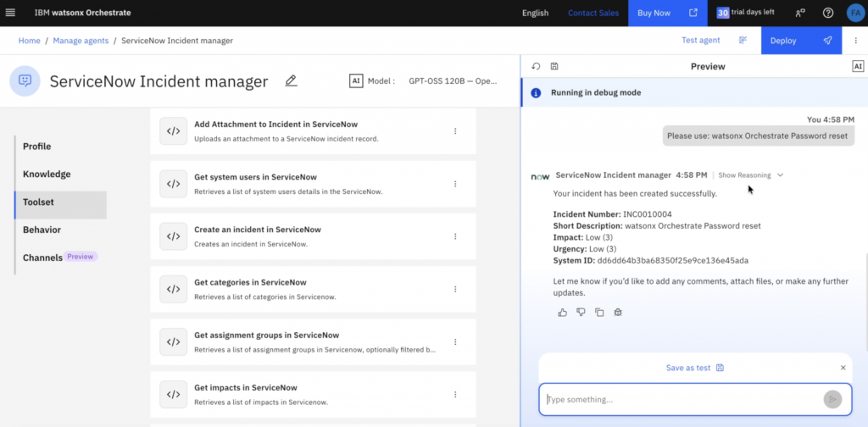
Task: Click the Deploy button
Action: point(802,41)
